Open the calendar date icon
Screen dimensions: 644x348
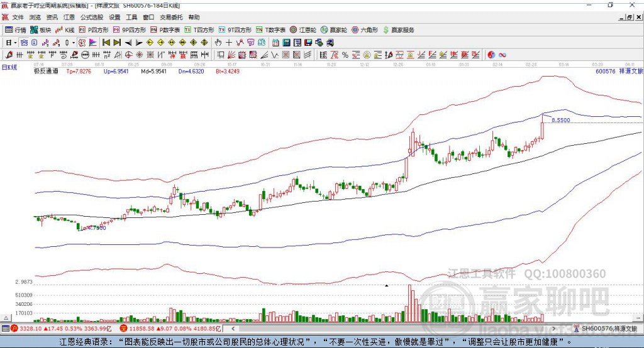[275, 43]
